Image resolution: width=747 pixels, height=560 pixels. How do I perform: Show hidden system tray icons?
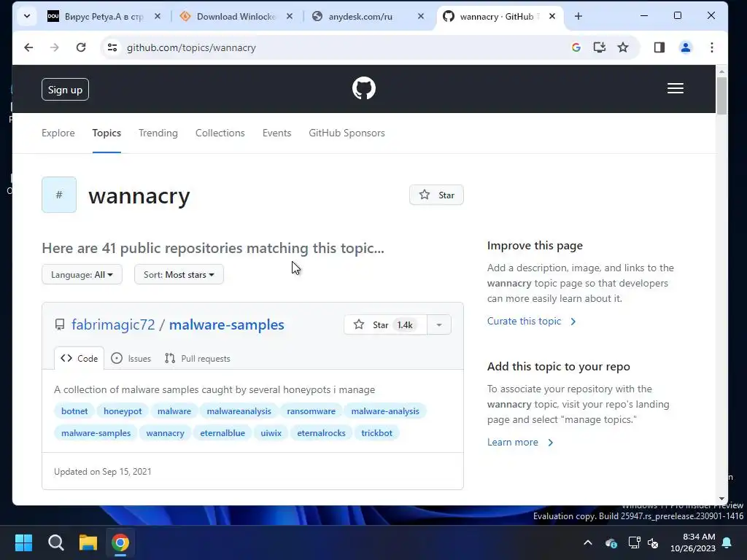coord(588,542)
